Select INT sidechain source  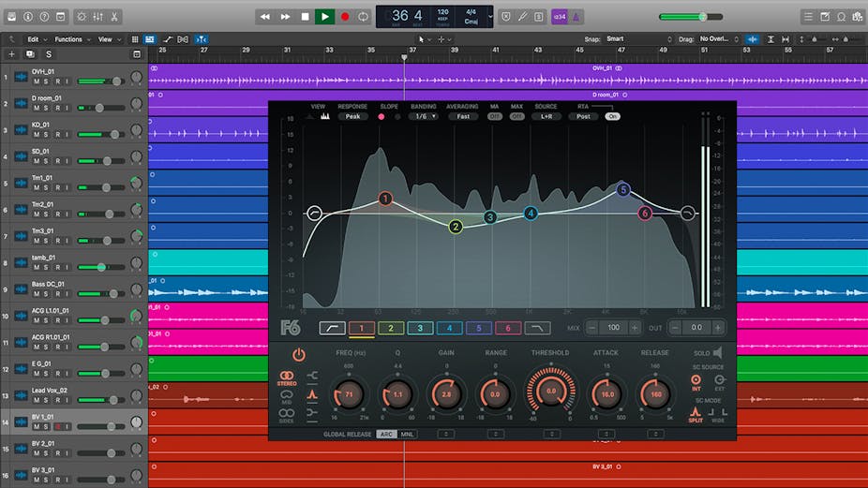696,379
